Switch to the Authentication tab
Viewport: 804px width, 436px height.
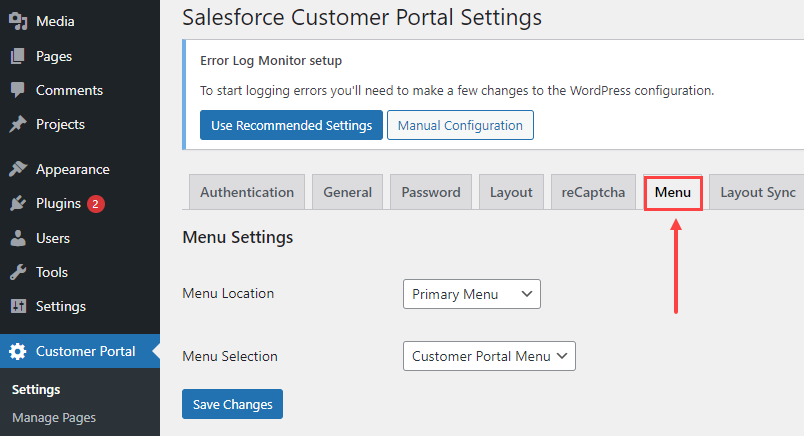pos(247,192)
